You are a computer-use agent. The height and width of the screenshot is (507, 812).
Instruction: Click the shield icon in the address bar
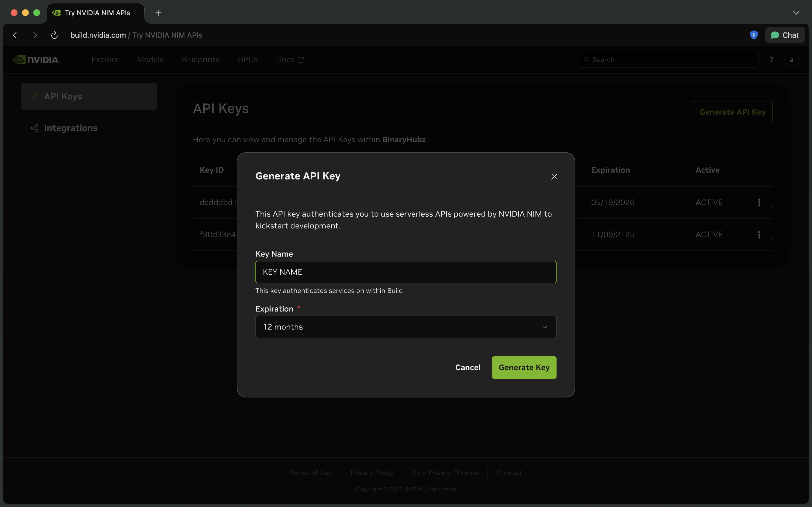click(753, 35)
